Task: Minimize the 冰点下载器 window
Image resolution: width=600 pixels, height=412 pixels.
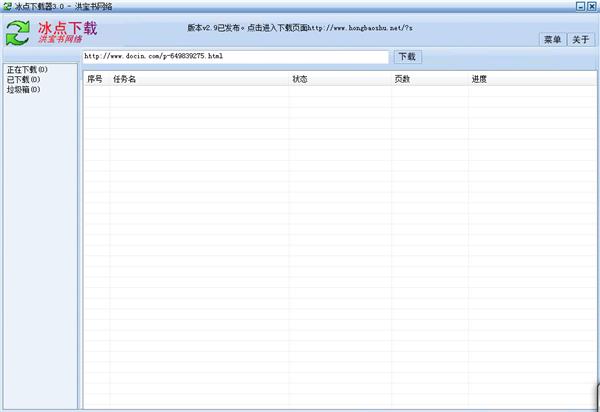Action: (x=581, y=6)
